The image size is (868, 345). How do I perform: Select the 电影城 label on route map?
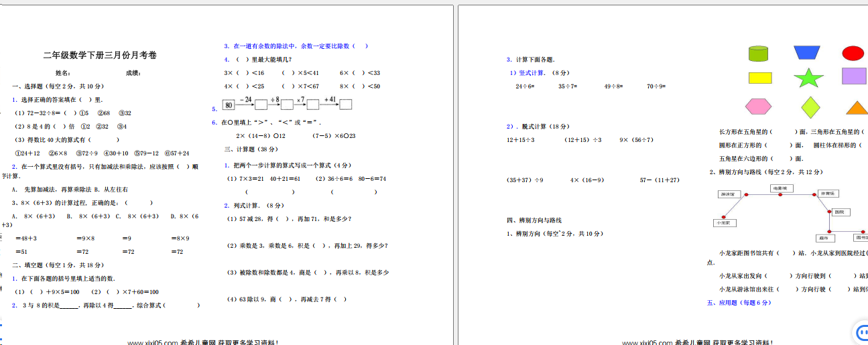pos(782,188)
